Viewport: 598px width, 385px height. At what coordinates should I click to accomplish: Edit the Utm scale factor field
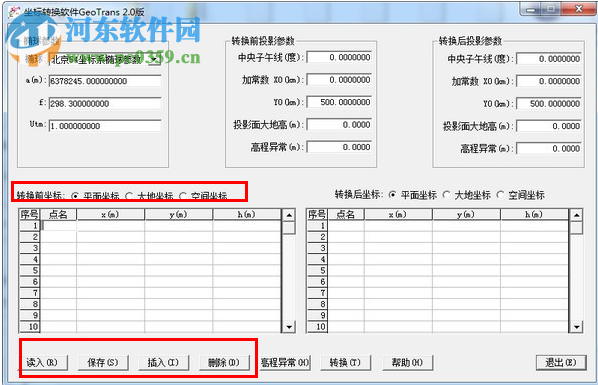point(105,126)
